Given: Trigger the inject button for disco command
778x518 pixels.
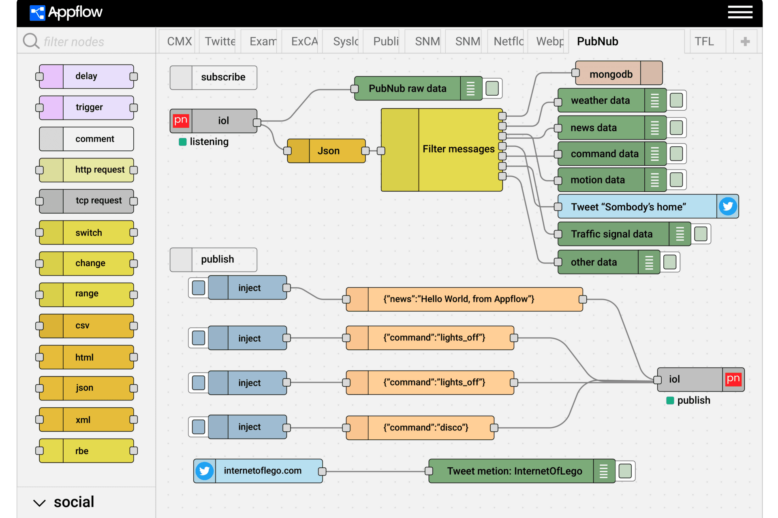Looking at the screenshot, I should [199, 427].
